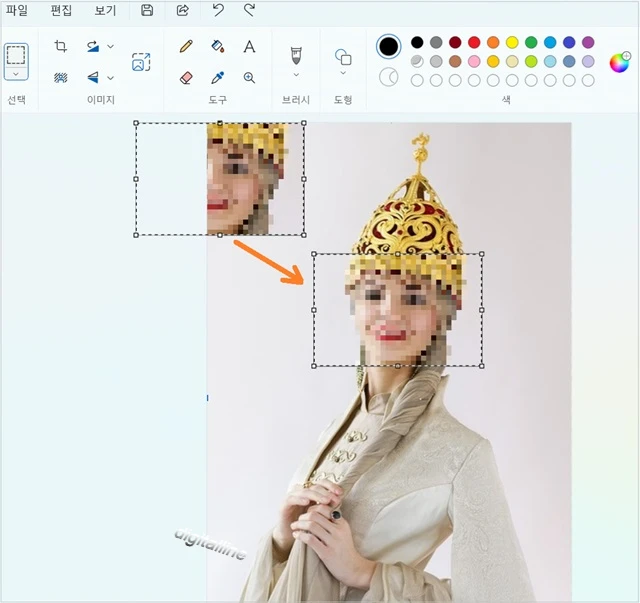Pick the pink swatch
Image resolution: width=640 pixels, height=603 pixels.
point(474,61)
